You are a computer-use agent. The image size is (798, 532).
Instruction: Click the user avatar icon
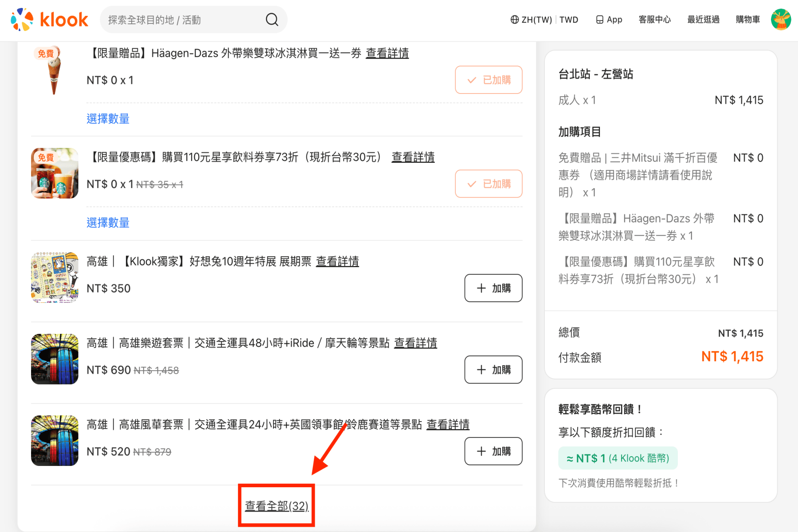coord(781,20)
